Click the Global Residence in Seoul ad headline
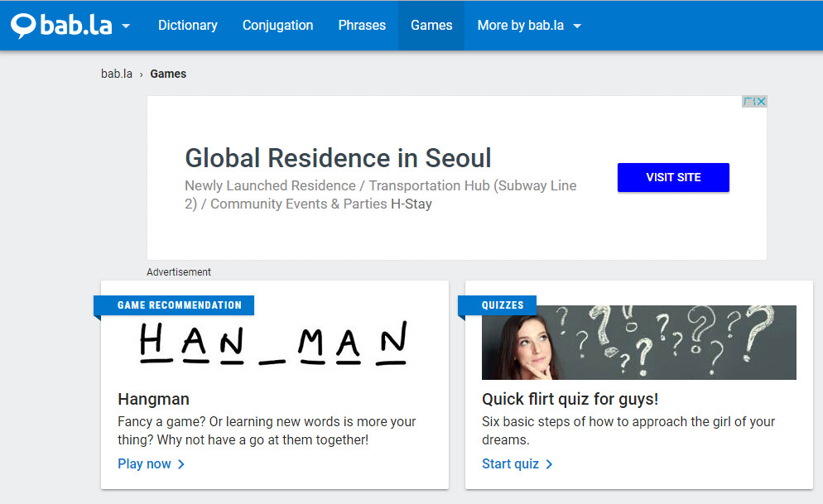Screen dimensions: 823x504 coord(338,157)
